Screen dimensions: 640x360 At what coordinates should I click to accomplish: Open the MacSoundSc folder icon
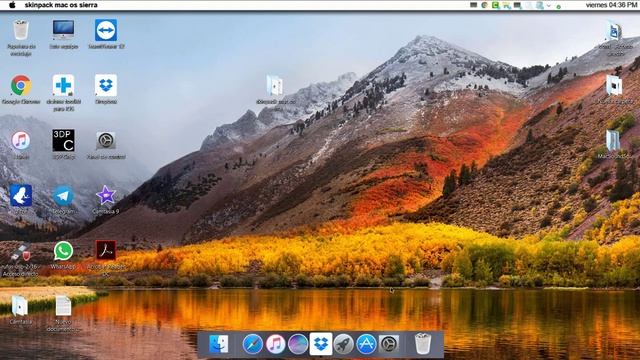(x=613, y=140)
